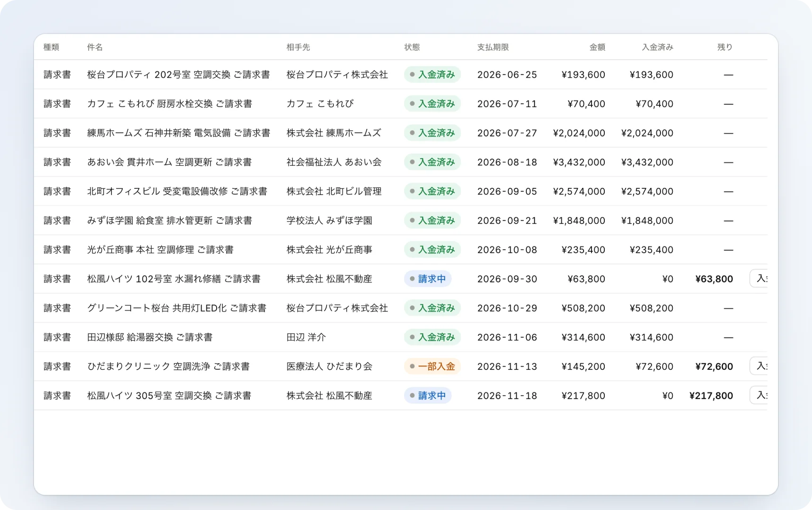Click the remaining amount ¥217,800

[711, 396]
